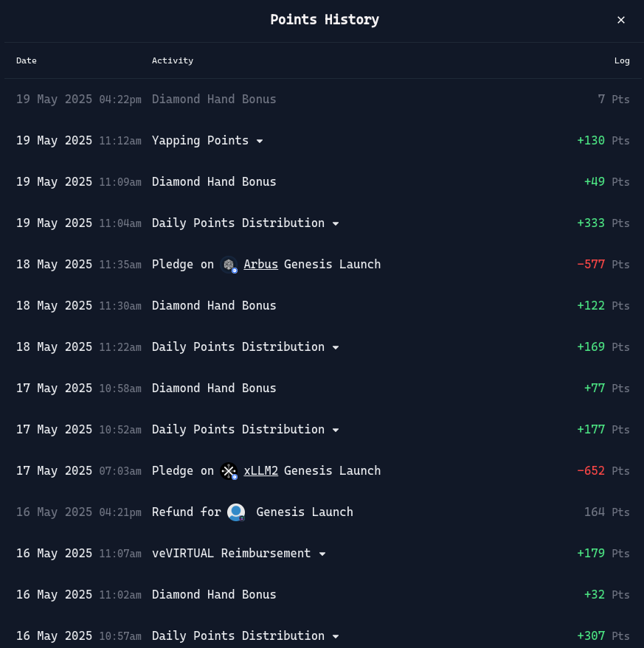Select the 164 Pts refund row
Viewport: 644px width, 648px height.
click(x=322, y=512)
